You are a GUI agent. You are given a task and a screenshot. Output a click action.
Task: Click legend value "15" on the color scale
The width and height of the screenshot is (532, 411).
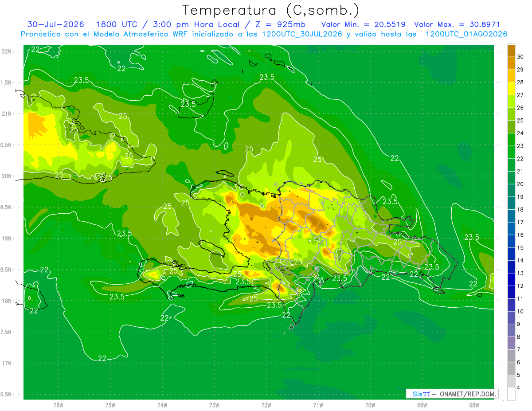520,248
